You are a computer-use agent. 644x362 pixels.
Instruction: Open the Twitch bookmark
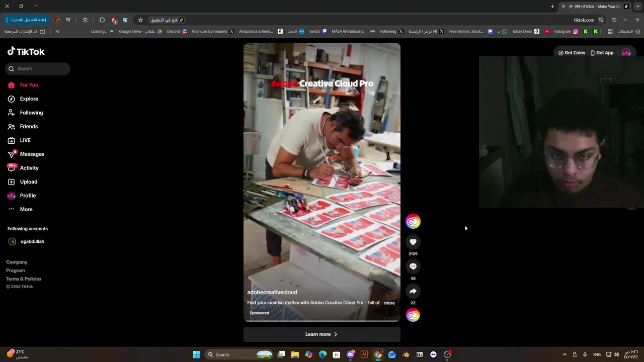point(317,32)
